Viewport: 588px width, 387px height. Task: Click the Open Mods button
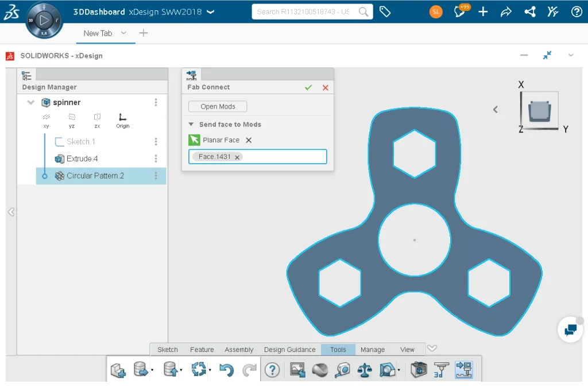coord(217,106)
